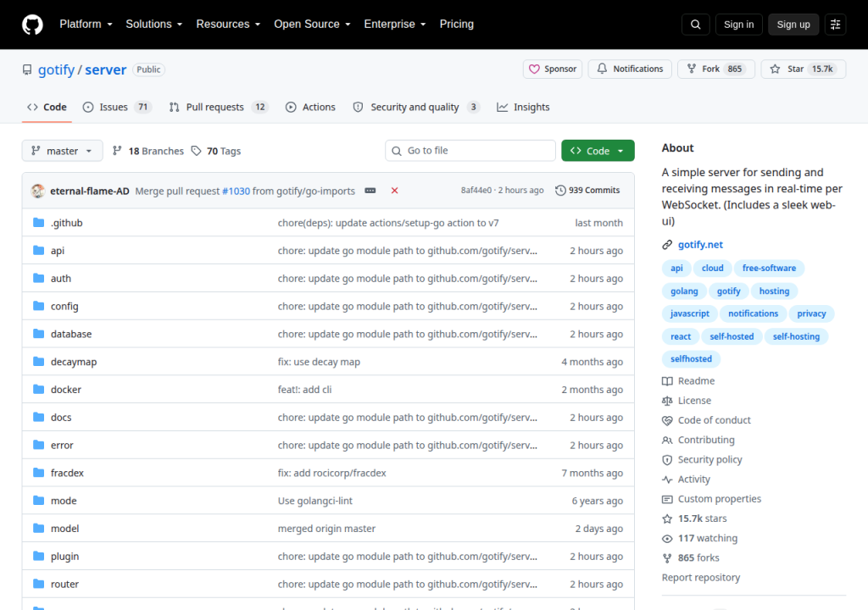The image size is (868, 610).
Task: Expand the Open Source dropdown
Action: 312,25
